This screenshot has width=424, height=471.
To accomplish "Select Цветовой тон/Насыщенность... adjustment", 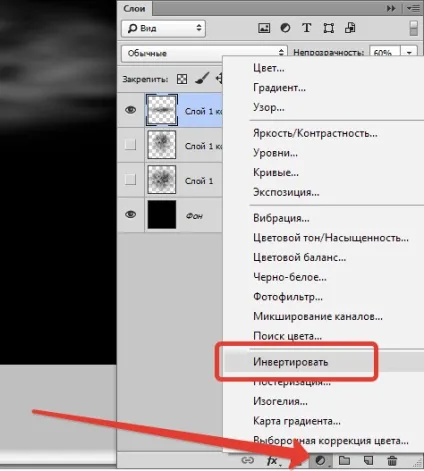I will [331, 238].
